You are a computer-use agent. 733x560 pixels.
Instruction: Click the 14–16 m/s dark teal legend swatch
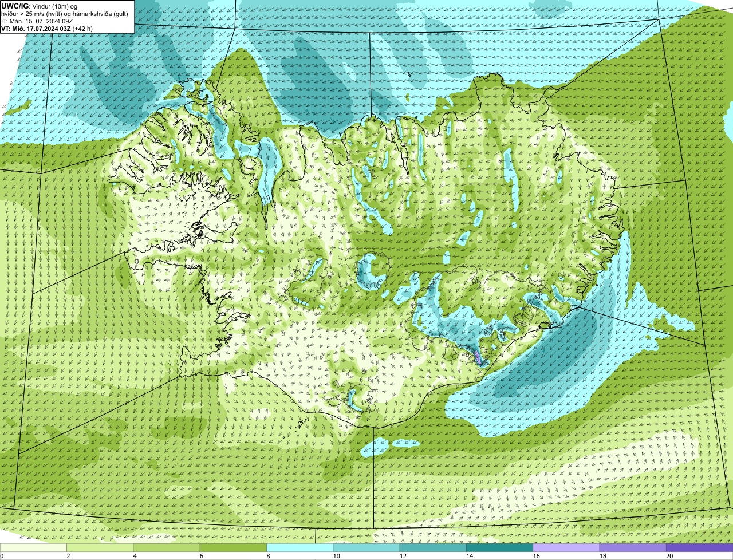click(x=500, y=548)
